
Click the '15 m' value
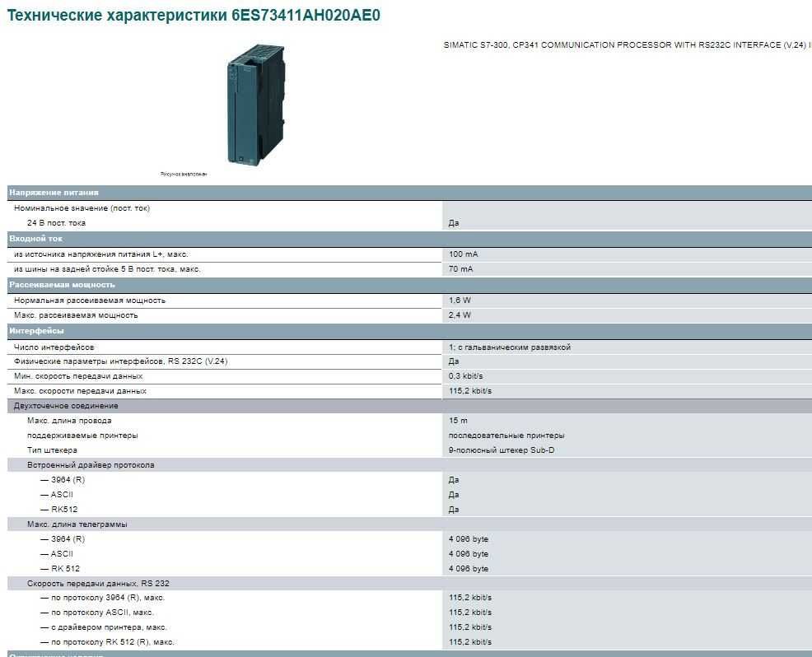pos(459,421)
